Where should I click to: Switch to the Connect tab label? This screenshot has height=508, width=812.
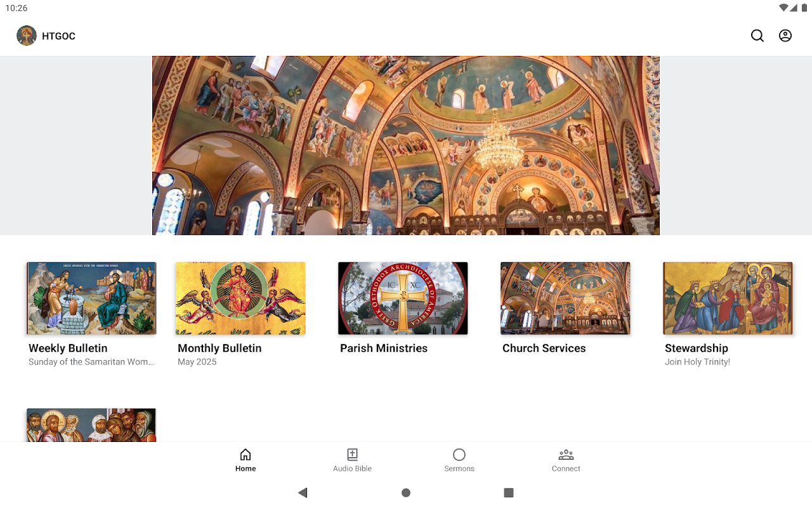[x=566, y=469]
